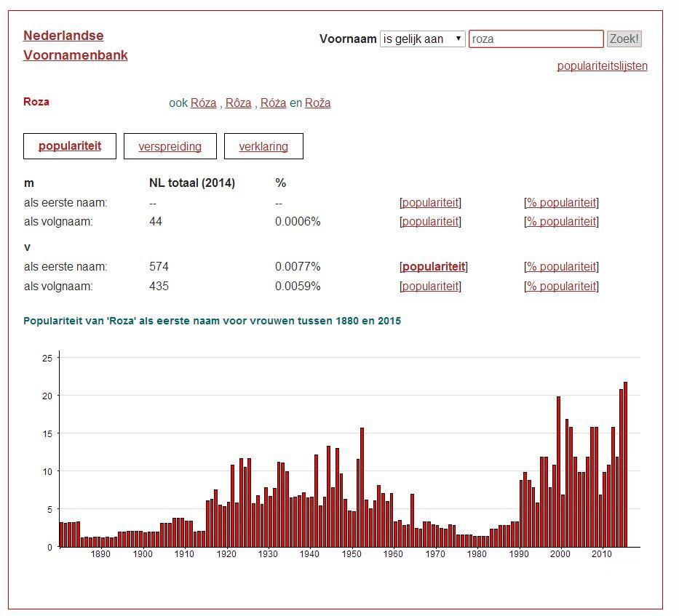The image size is (679, 616).
Task: Go to the caron variant Roža link
Action: point(317,103)
